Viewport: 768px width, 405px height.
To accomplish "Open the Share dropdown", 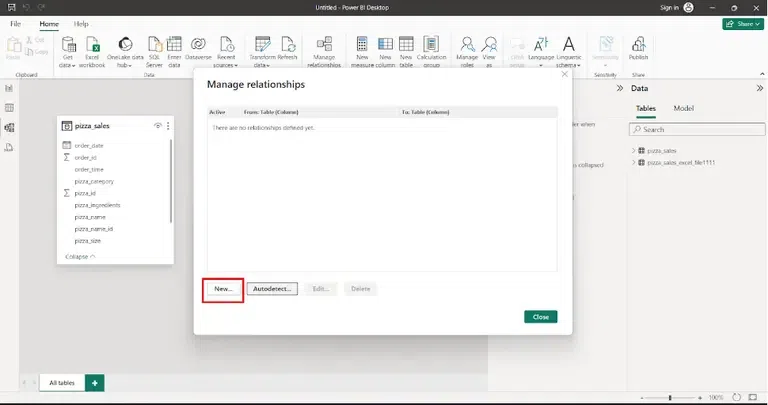I will tap(743, 24).
